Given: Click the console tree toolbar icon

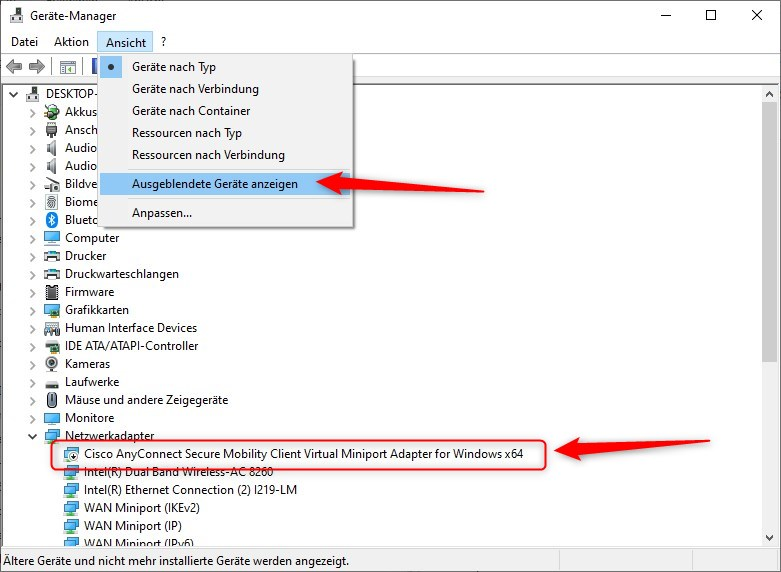Looking at the screenshot, I should 67,67.
